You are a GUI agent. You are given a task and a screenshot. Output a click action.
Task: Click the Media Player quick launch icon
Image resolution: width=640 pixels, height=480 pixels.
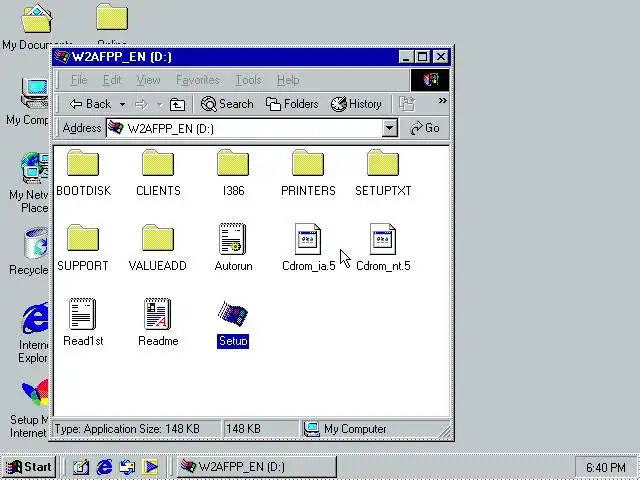coord(150,467)
